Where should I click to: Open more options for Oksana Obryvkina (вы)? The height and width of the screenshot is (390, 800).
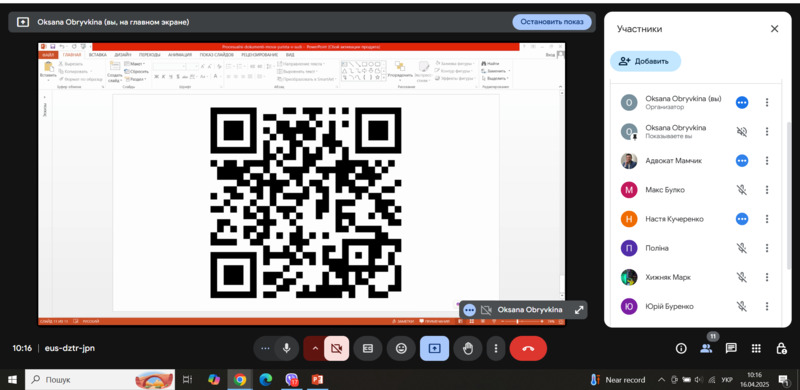click(766, 103)
